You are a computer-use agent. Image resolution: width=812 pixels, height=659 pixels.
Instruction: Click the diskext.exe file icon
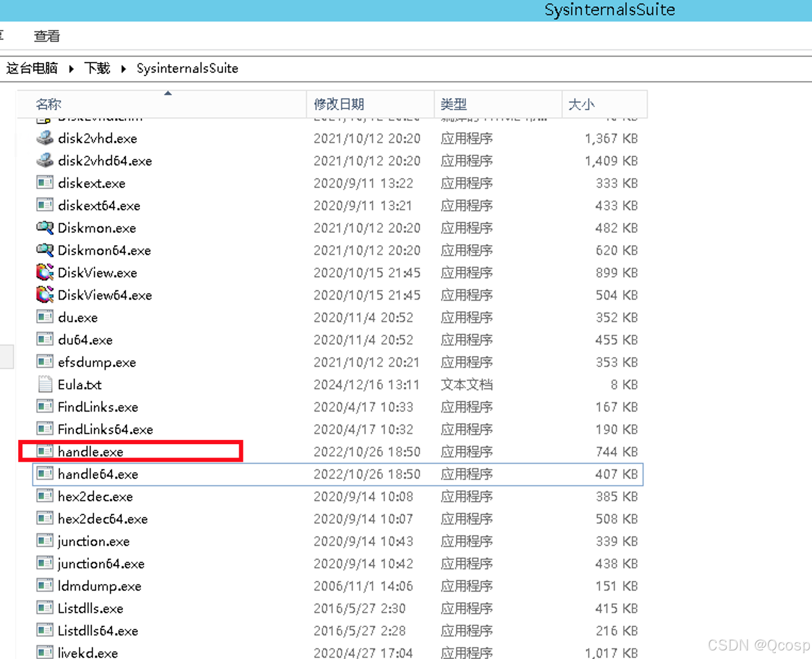pos(45,183)
